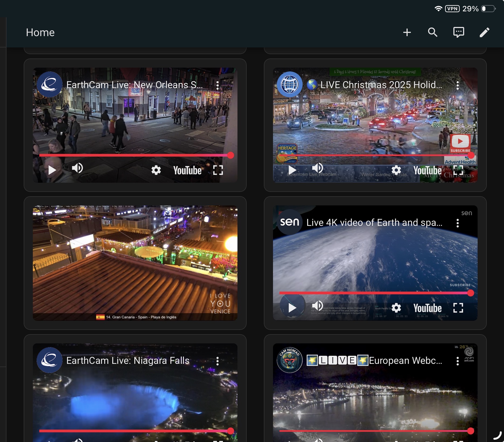Screen dimensions: 504x442
Task: Mute the Sen Earth and space video
Action: (317, 306)
